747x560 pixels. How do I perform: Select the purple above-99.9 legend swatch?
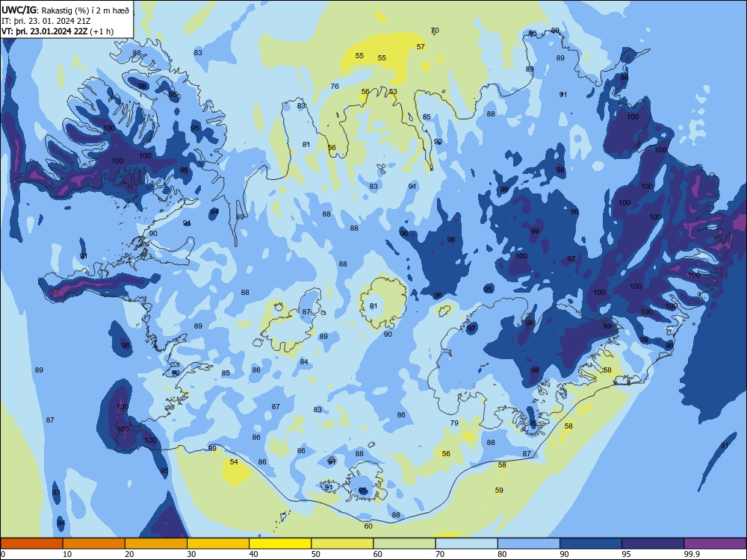click(x=715, y=544)
